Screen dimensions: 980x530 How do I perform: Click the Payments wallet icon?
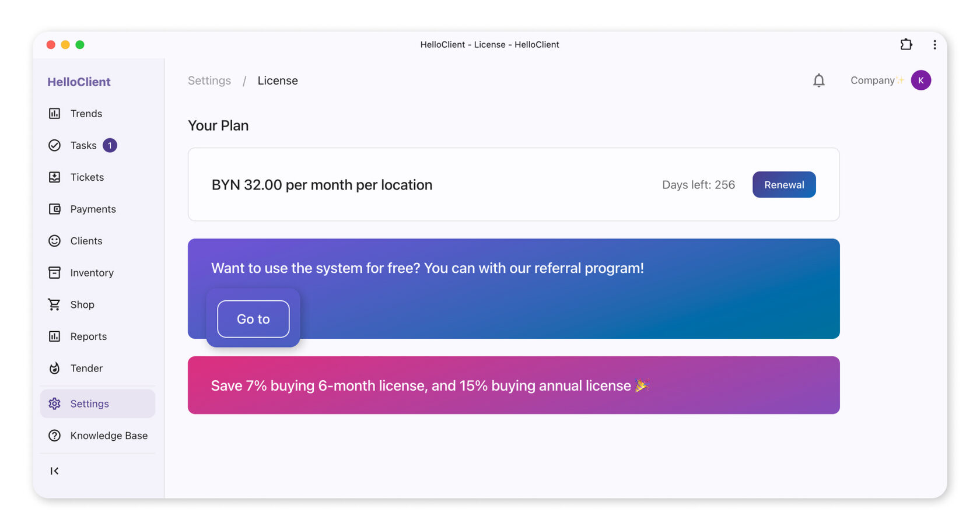[54, 209]
